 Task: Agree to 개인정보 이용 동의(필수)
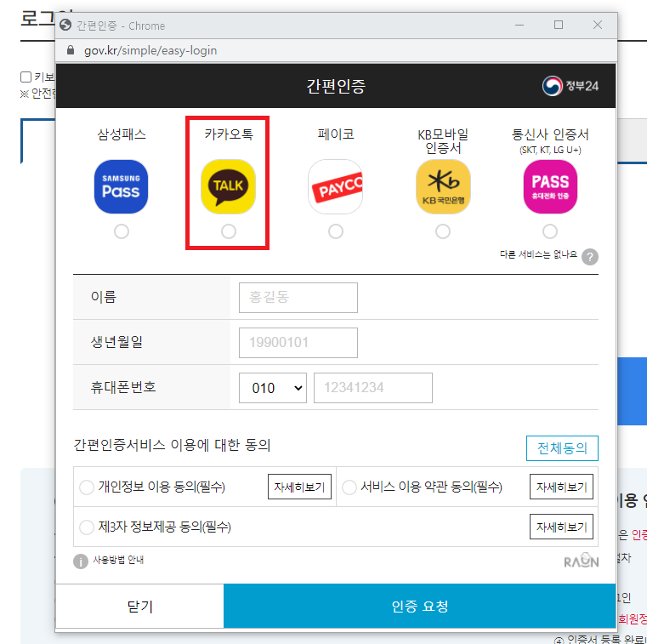86,487
